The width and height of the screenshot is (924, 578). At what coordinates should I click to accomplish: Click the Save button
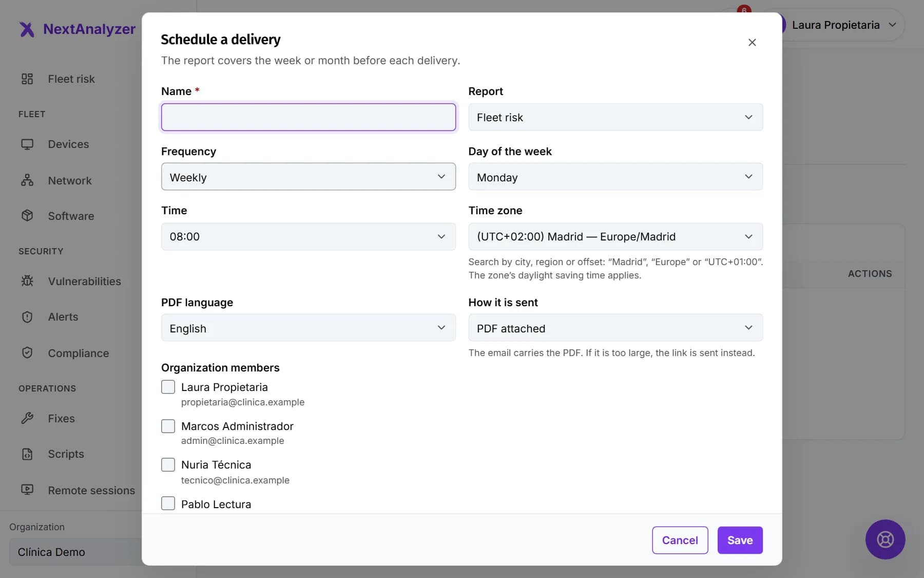pos(740,540)
